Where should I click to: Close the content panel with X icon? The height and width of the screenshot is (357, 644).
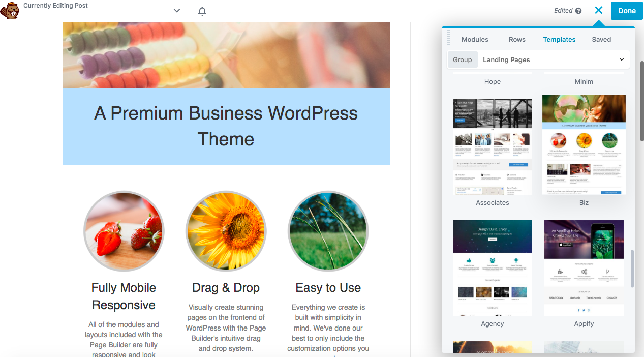[x=599, y=10]
